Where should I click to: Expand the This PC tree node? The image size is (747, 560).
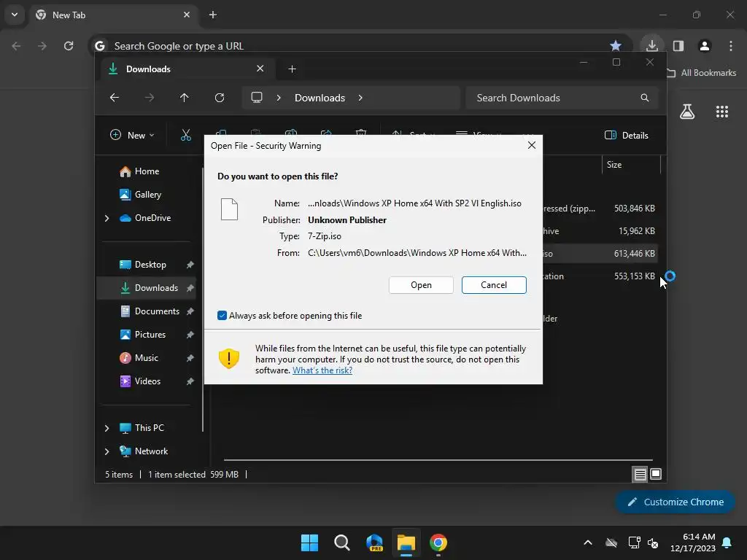pyautogui.click(x=107, y=428)
